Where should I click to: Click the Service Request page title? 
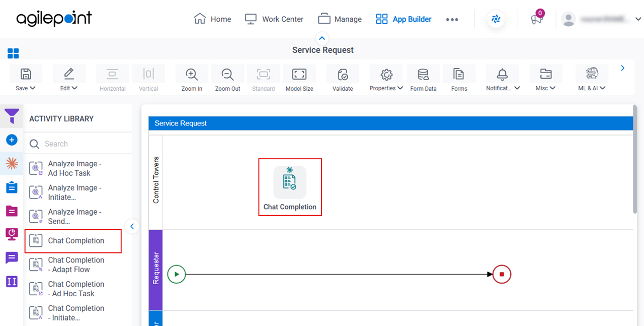[323, 50]
